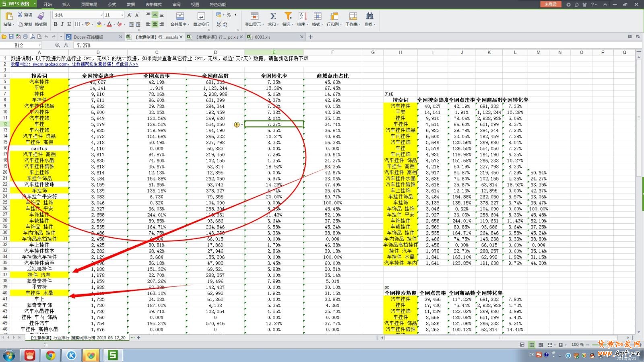This screenshot has height=362, width=644.
Task: Click the Highlight (突出显示) icon
Action: 254,16
